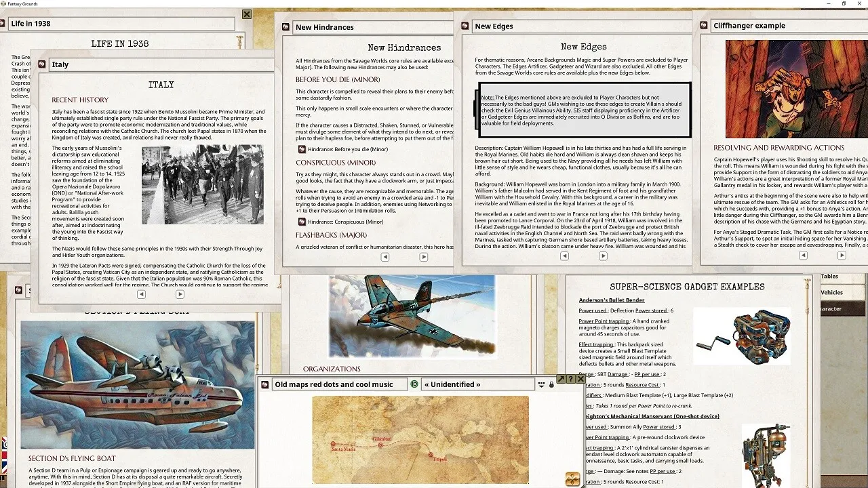The height and width of the screenshot is (488, 868).
Task: Toggle the green ID identification icon
Action: pos(414,384)
